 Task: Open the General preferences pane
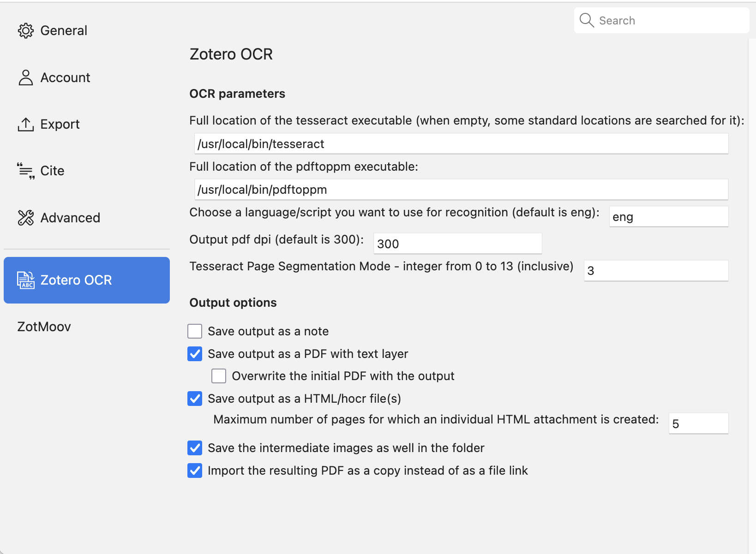(x=87, y=30)
